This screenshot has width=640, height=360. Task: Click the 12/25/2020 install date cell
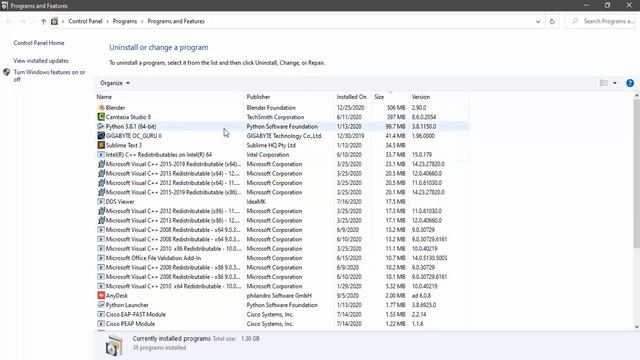point(350,108)
